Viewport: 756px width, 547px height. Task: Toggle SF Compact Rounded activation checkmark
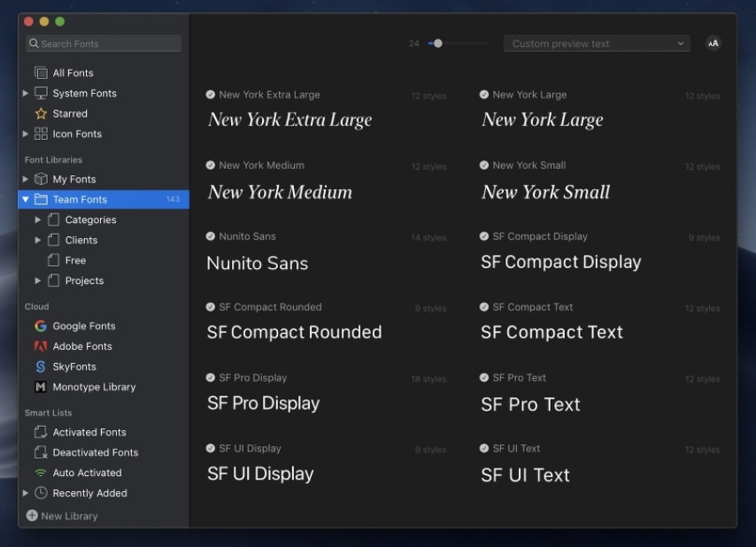click(210, 307)
